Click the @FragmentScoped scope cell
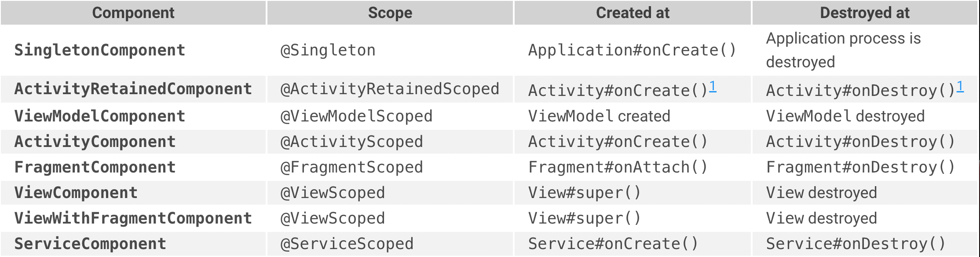 click(352, 167)
